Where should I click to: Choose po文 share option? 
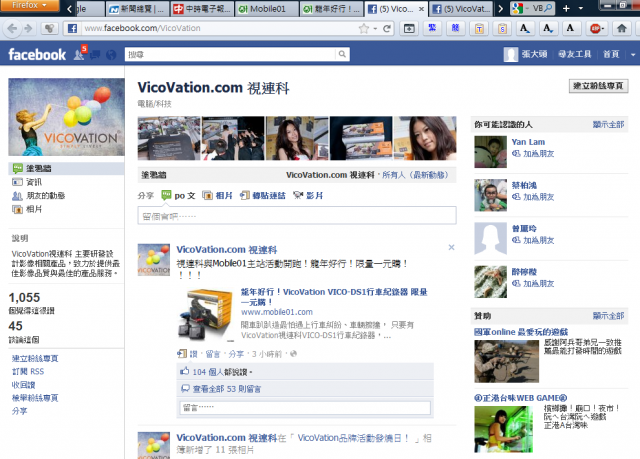(178, 195)
